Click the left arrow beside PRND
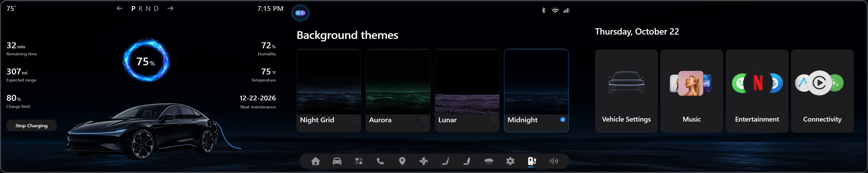 click(120, 8)
